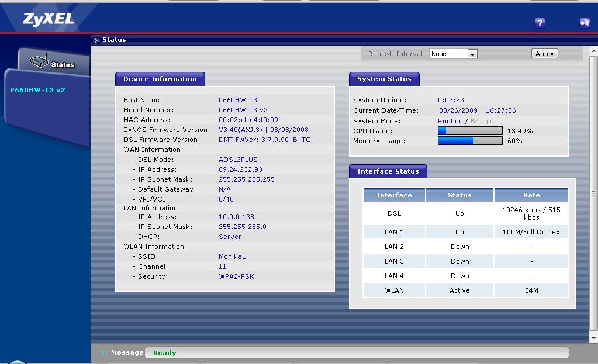
Task: Click Security value WPA2-PSK
Action: (236, 276)
